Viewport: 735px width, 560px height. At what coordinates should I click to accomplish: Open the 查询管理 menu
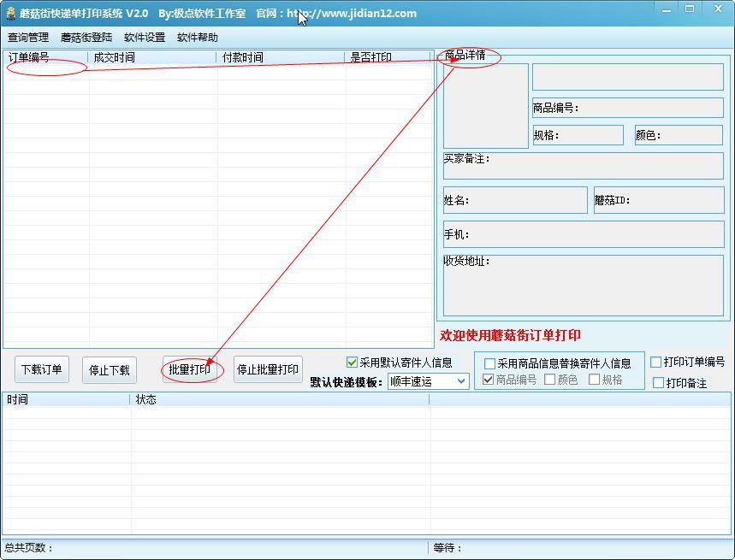(x=28, y=38)
